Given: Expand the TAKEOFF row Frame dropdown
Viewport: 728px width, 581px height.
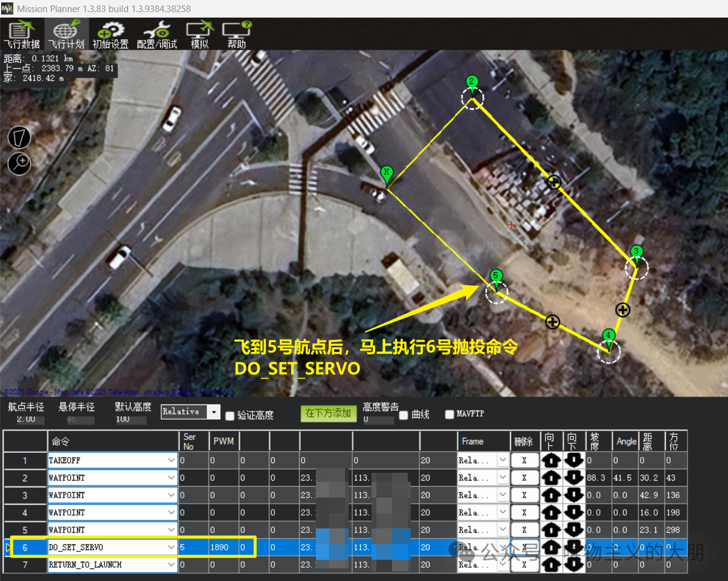Looking at the screenshot, I should [502, 461].
